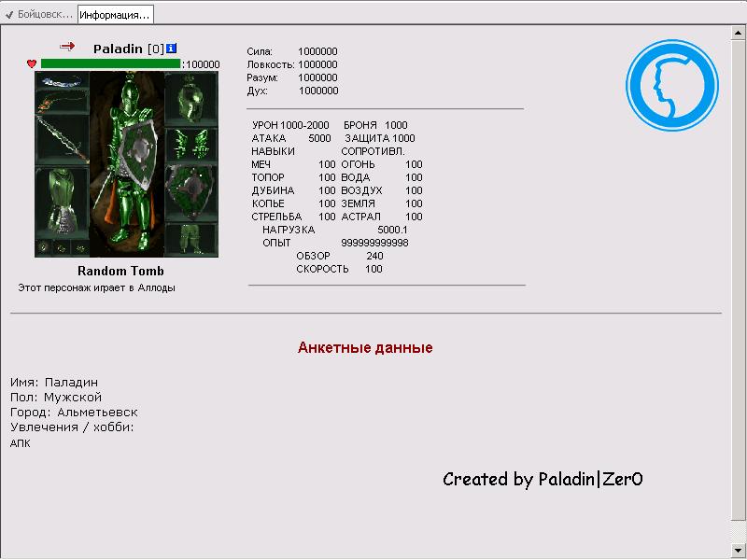Viewport: 747px width, 560px height.
Task: Click the Paladin character name
Action: pyautogui.click(x=118, y=49)
